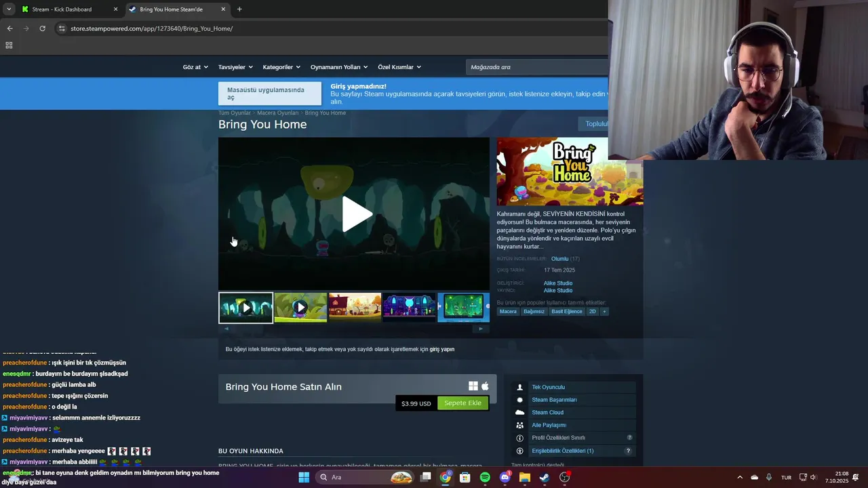Select the Basit Eğlence tag
This screenshot has width=868, height=488.
[567, 312]
